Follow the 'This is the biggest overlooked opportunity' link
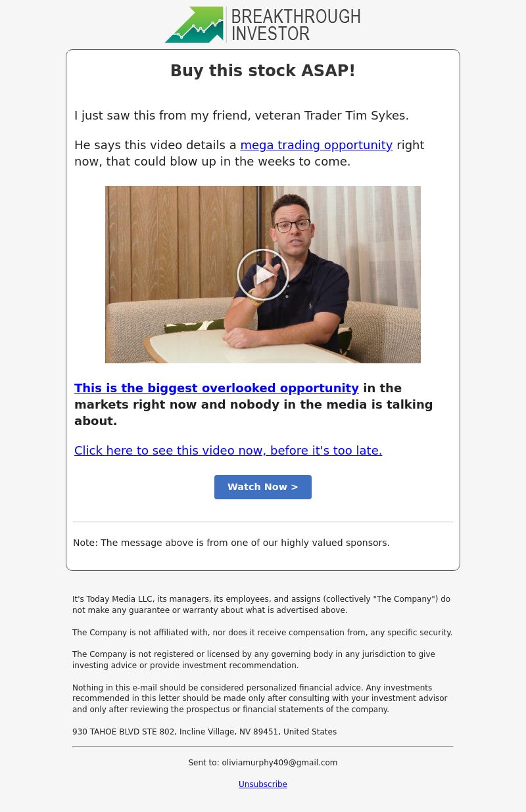The height and width of the screenshot is (812, 526). click(x=216, y=388)
